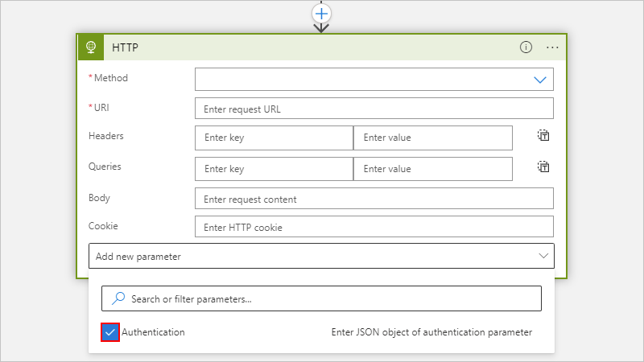
Task: Select the Authentication parameter label
Action: point(153,331)
